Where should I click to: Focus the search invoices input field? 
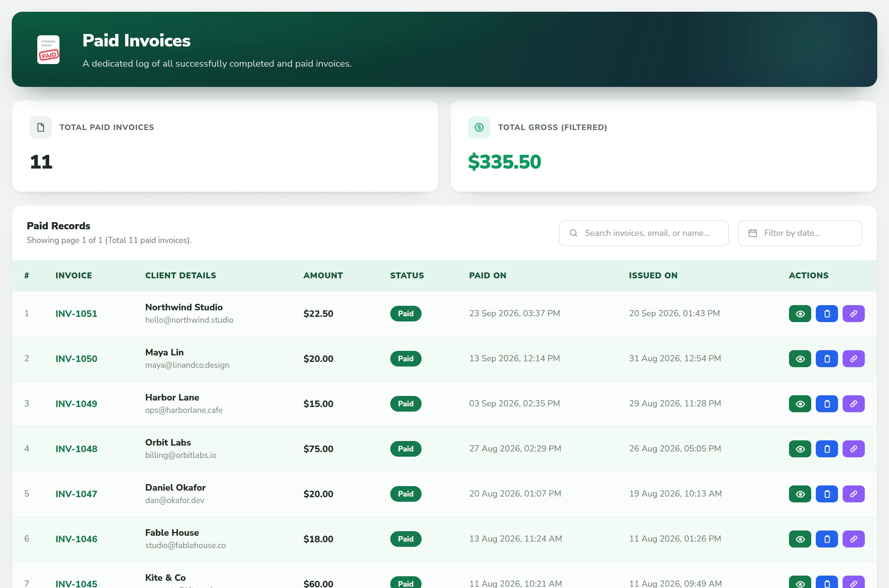pos(644,233)
